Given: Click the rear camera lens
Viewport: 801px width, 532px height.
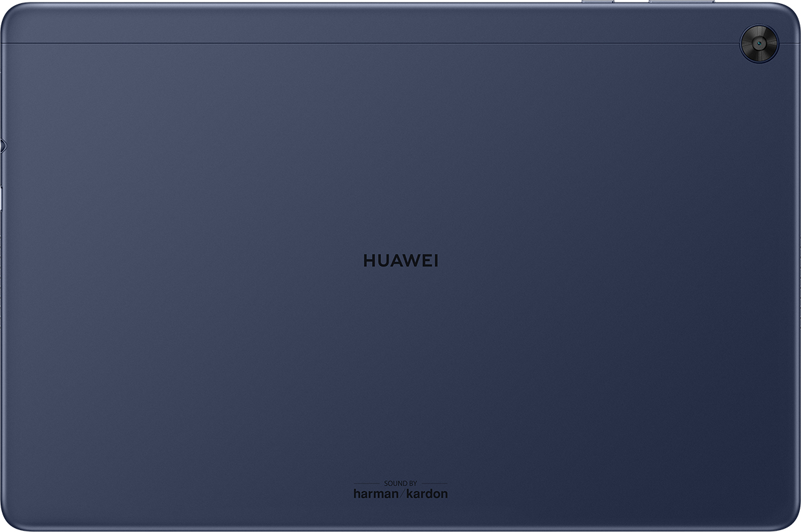Looking at the screenshot, I should pyautogui.click(x=759, y=44).
